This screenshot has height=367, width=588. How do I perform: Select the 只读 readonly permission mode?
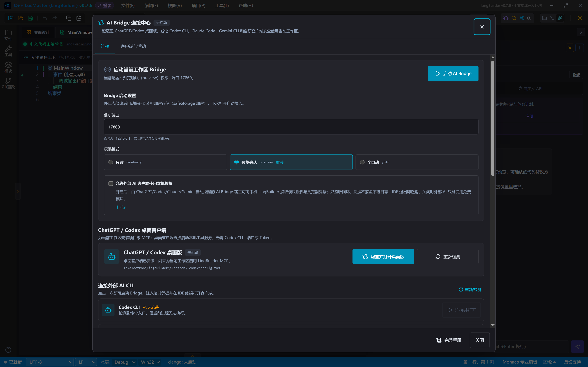[165, 162]
